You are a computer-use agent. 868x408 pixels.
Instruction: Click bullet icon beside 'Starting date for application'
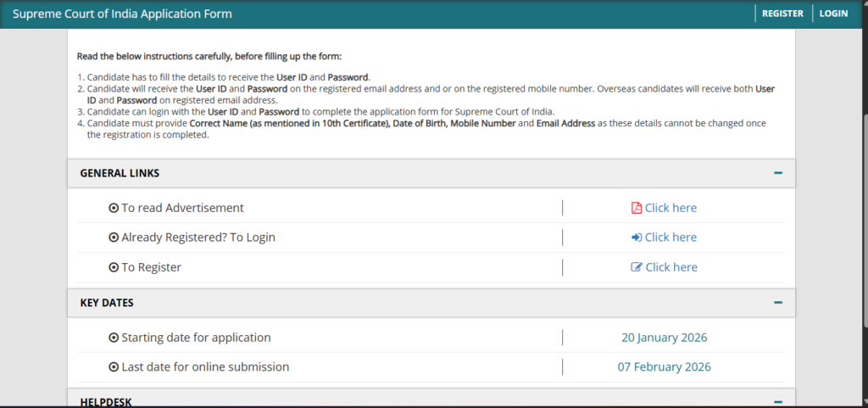pos(114,338)
